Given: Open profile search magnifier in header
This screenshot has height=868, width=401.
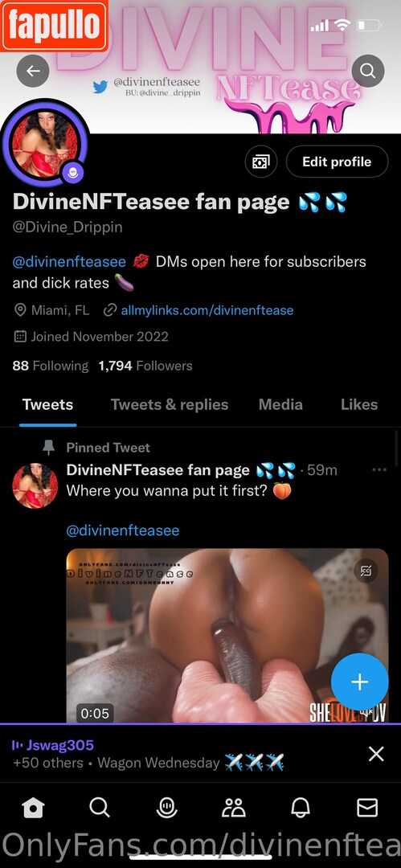Looking at the screenshot, I should click(368, 71).
